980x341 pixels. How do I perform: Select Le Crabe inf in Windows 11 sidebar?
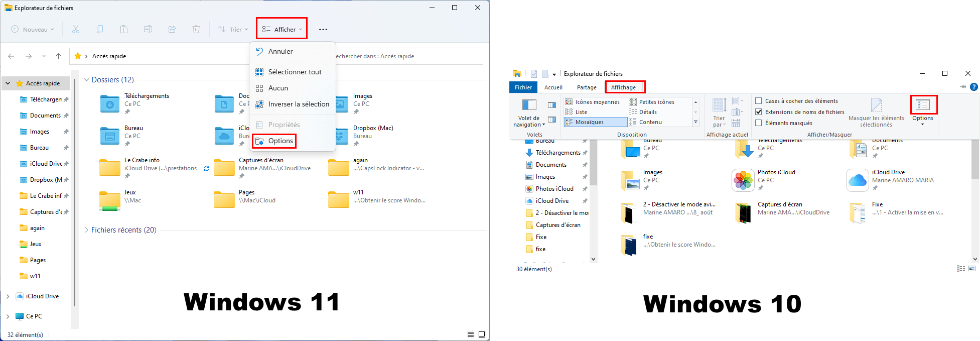coord(45,196)
